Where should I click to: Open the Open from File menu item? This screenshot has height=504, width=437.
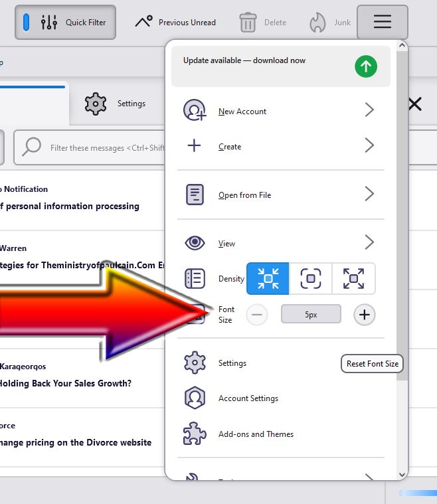280,195
